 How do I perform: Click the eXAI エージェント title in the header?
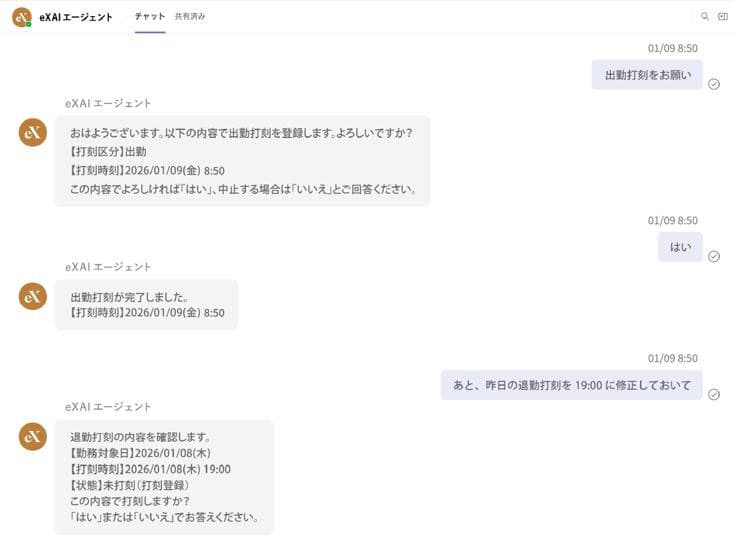(76, 17)
